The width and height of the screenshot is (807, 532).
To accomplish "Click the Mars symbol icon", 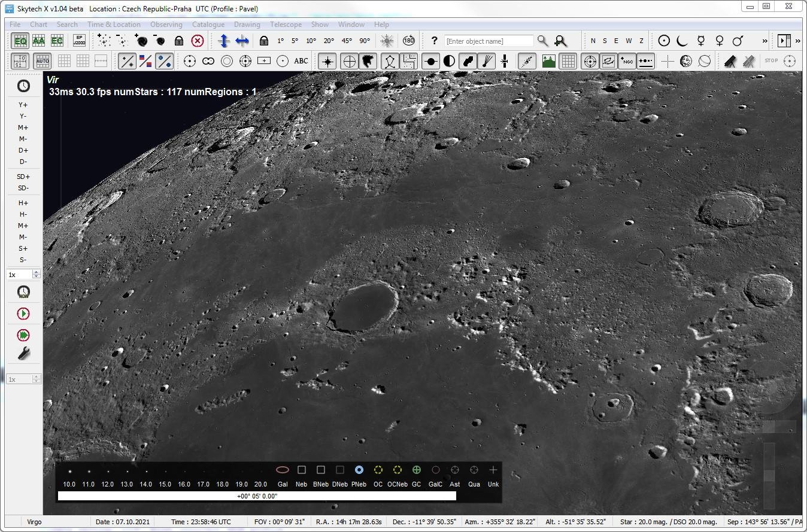I will click(x=738, y=41).
